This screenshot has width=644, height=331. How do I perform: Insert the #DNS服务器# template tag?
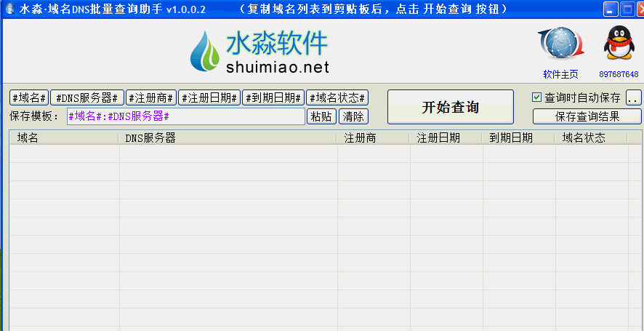87,97
